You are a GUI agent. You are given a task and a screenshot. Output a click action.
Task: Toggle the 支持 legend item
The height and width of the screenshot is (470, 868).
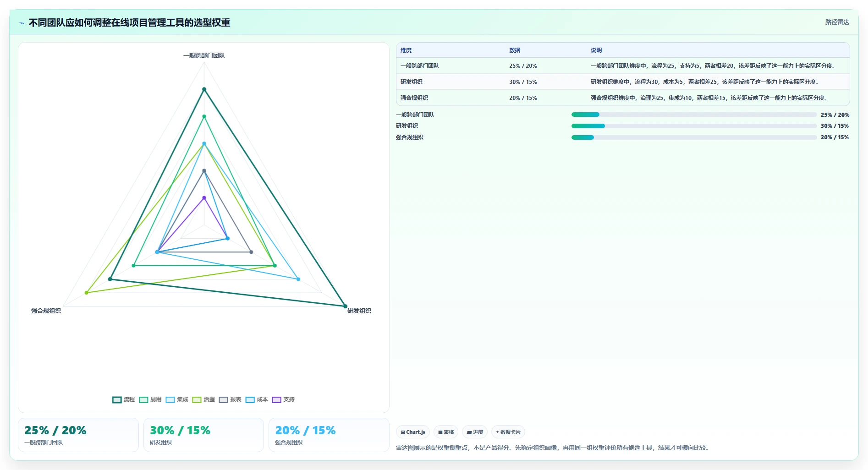283,399
